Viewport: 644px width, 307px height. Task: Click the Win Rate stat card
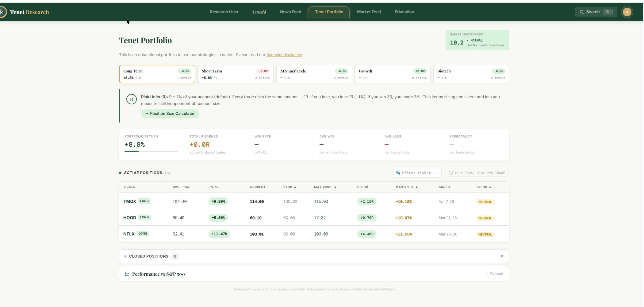point(281,145)
